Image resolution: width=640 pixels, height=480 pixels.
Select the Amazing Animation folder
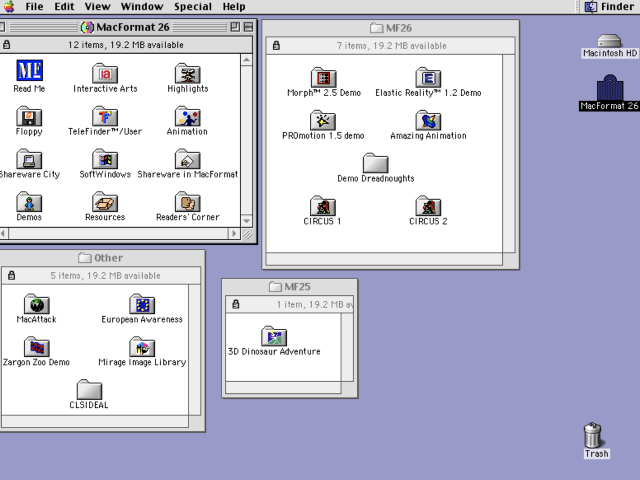[428, 120]
